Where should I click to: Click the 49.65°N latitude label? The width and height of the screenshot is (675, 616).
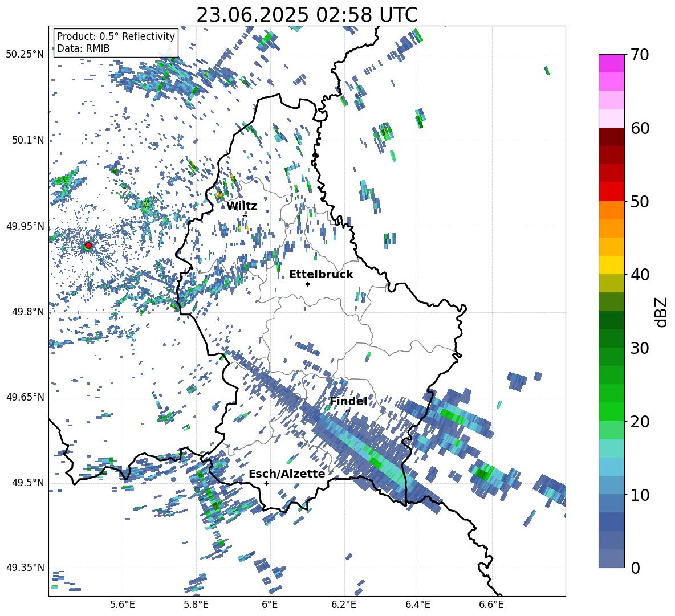pos(25,397)
